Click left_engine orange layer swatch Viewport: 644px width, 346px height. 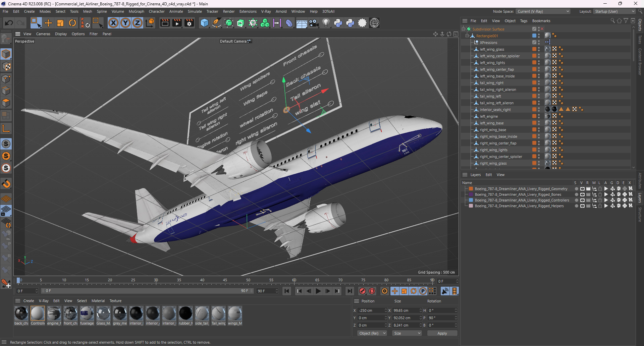point(534,116)
